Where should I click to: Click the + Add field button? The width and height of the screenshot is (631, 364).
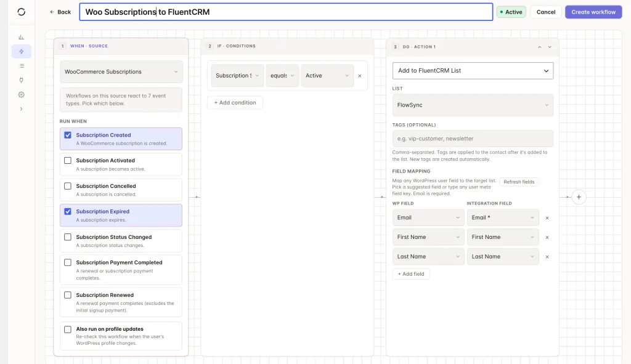pyautogui.click(x=411, y=274)
